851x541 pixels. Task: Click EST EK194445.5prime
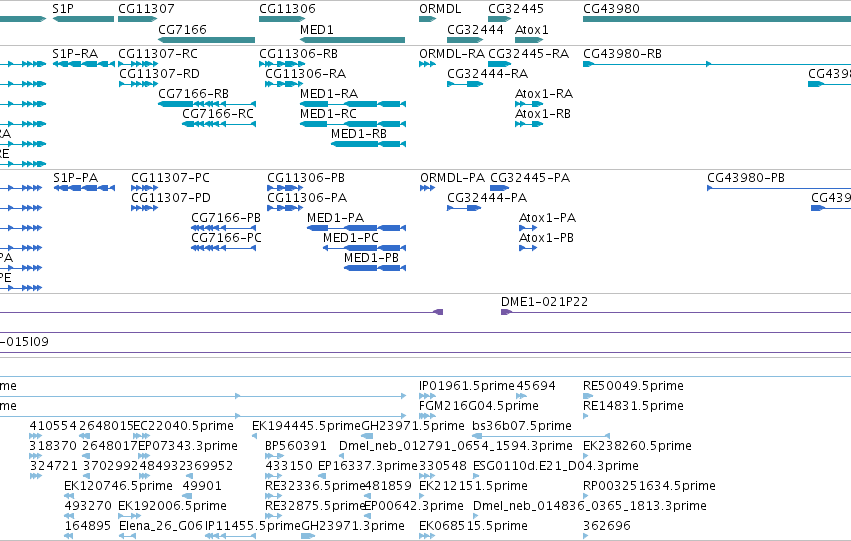[255, 436]
